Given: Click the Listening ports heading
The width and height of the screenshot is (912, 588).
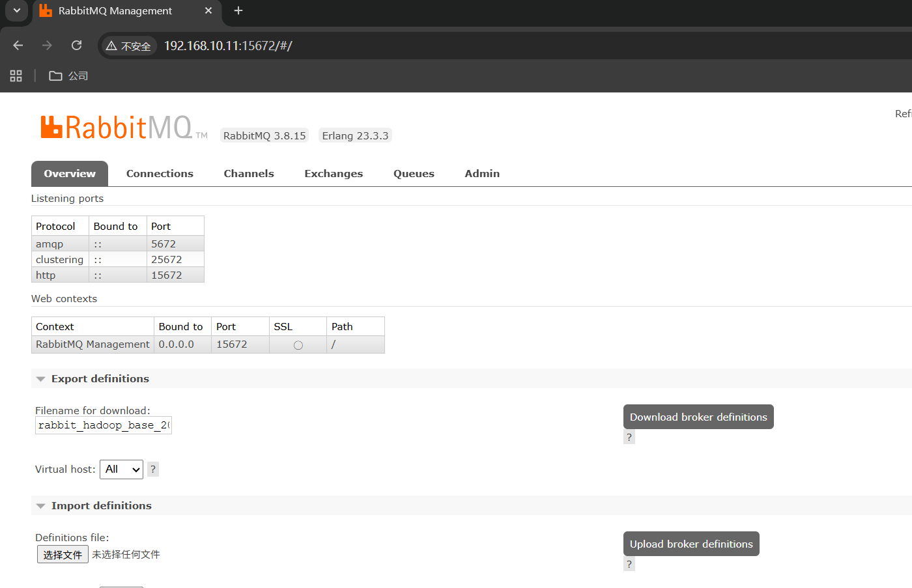Looking at the screenshot, I should 67,198.
